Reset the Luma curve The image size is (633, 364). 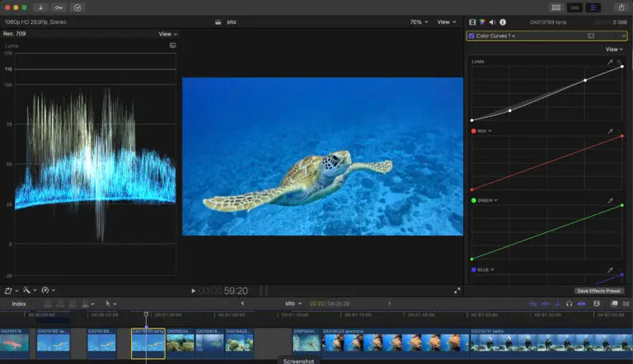[x=619, y=62]
